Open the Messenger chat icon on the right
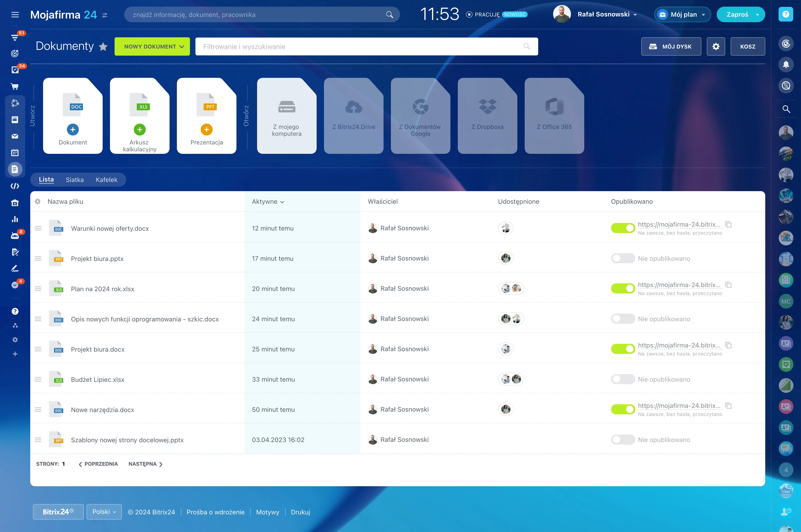This screenshot has height=532, width=801. [x=786, y=86]
